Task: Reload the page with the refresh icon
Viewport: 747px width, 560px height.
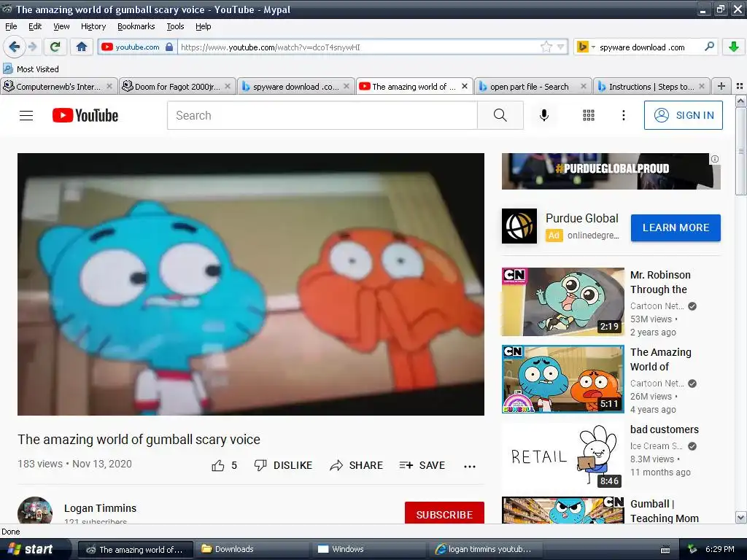Action: point(55,47)
